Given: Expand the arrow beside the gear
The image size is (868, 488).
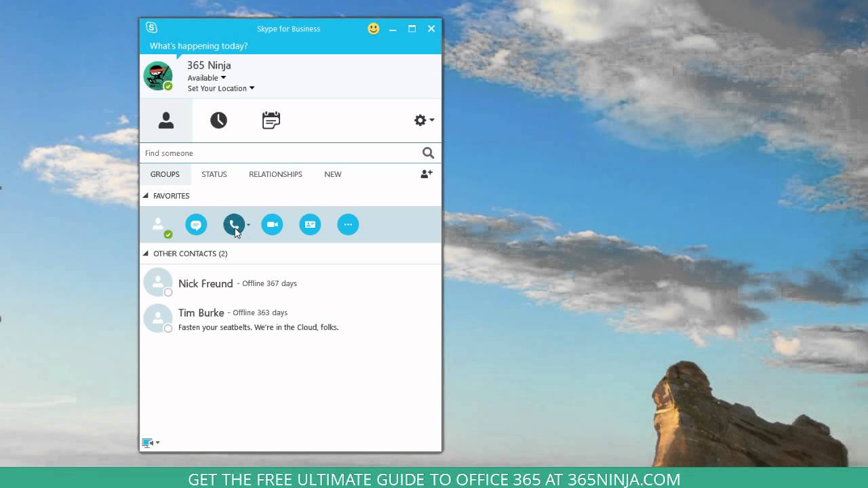Looking at the screenshot, I should pos(432,120).
